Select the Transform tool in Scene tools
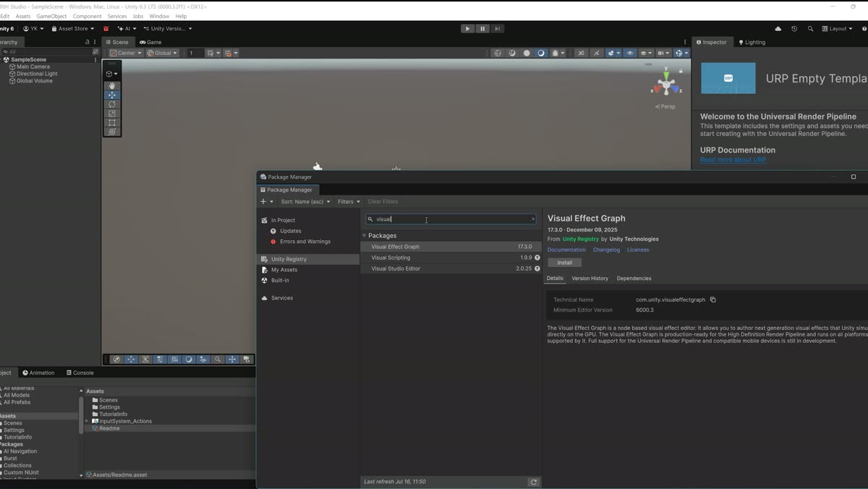This screenshot has width=868, height=489. [x=112, y=132]
